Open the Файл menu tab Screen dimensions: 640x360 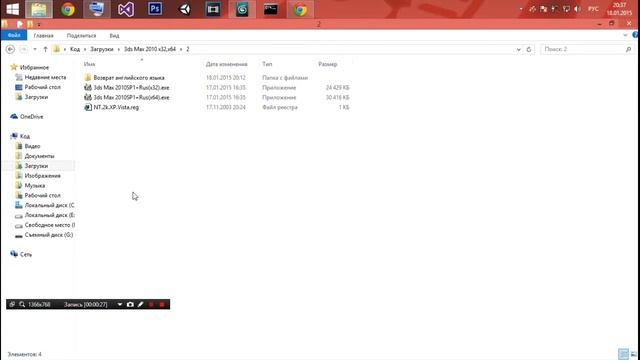(14, 35)
